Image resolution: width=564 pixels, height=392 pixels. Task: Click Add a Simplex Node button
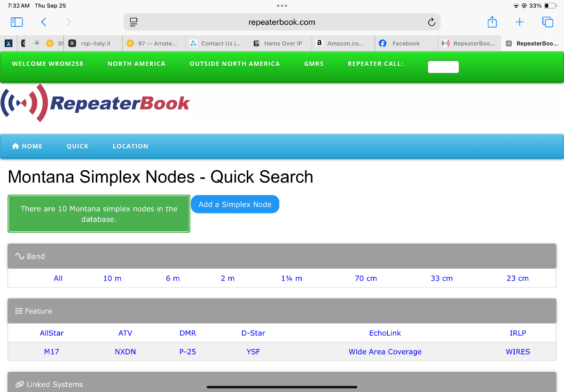235,204
